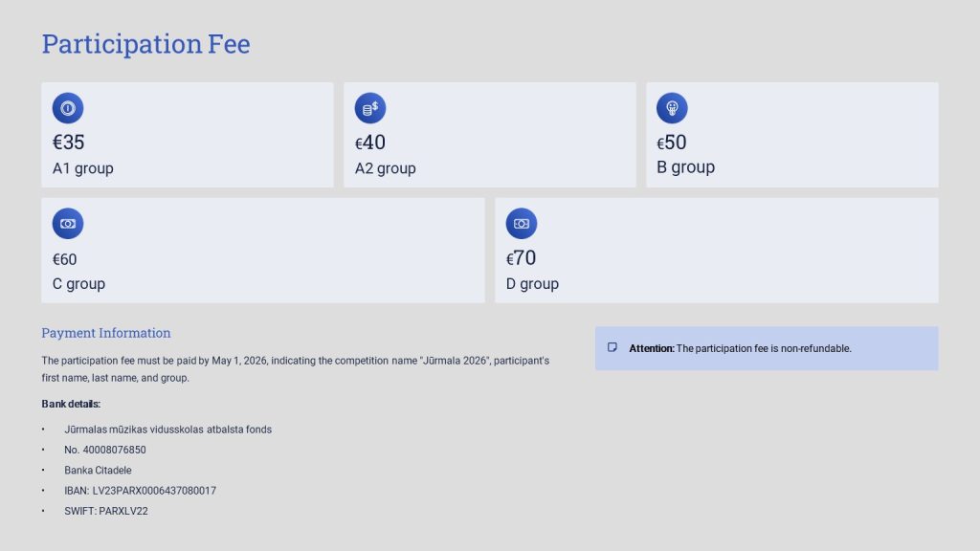Click the €35 price
The width and height of the screenshot is (980, 551).
pyautogui.click(x=69, y=143)
